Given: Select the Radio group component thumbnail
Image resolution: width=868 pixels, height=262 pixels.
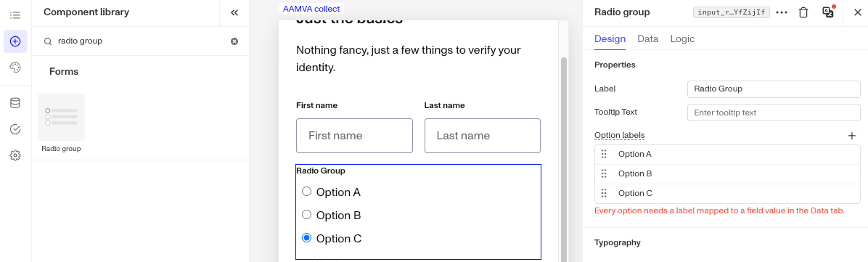Looking at the screenshot, I should pyautogui.click(x=62, y=117).
